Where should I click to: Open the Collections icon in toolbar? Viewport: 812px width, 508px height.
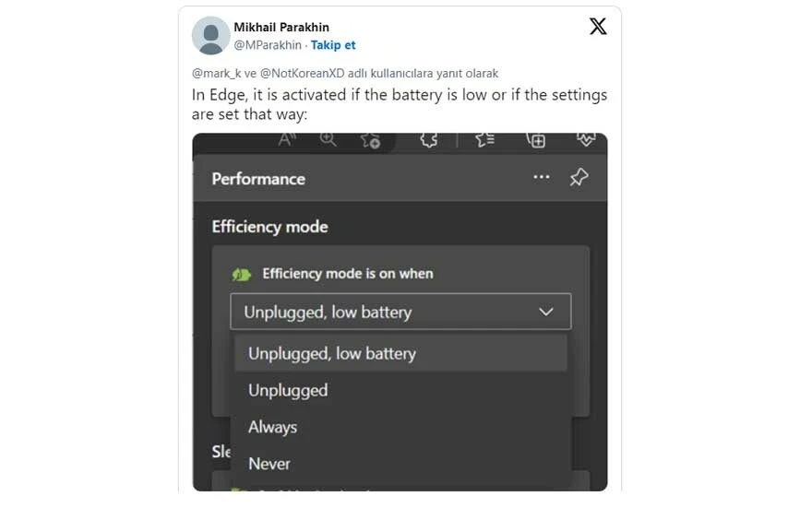coord(536,140)
